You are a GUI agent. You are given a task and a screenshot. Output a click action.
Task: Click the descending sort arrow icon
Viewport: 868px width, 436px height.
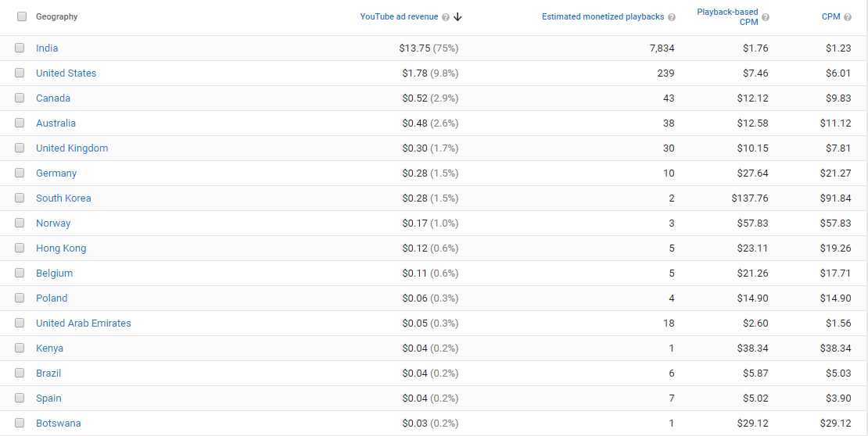[457, 17]
